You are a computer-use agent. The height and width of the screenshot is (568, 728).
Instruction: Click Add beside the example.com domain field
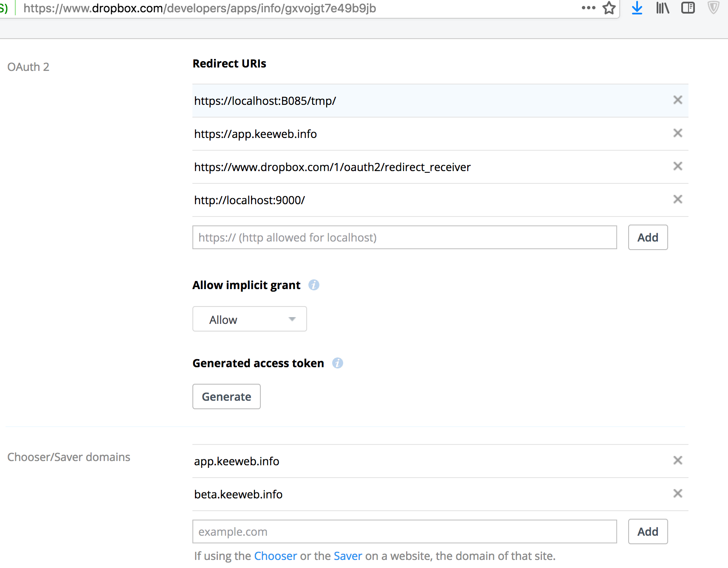[x=648, y=531]
